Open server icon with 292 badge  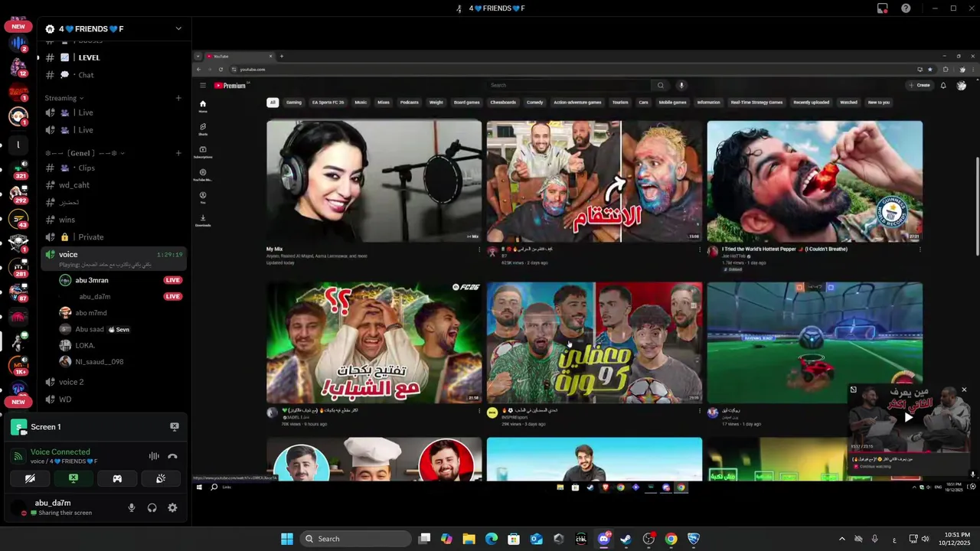click(18, 194)
